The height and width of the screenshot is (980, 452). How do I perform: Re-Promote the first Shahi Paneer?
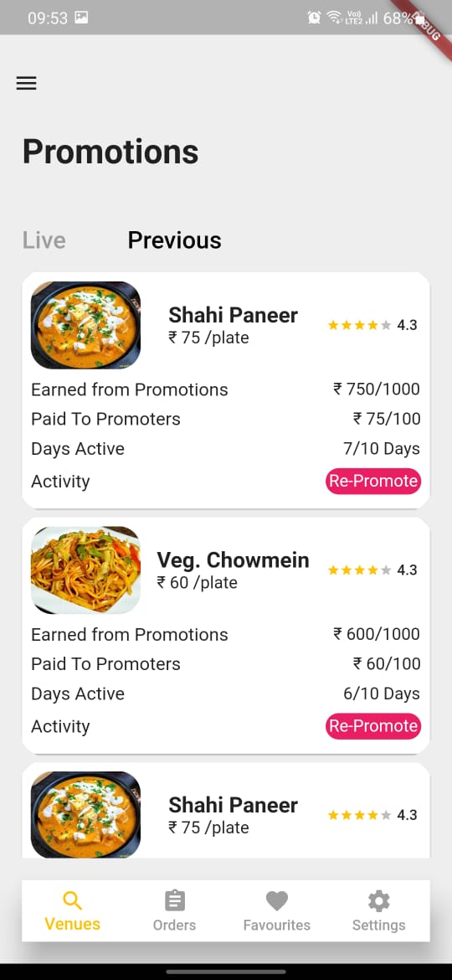point(373,482)
